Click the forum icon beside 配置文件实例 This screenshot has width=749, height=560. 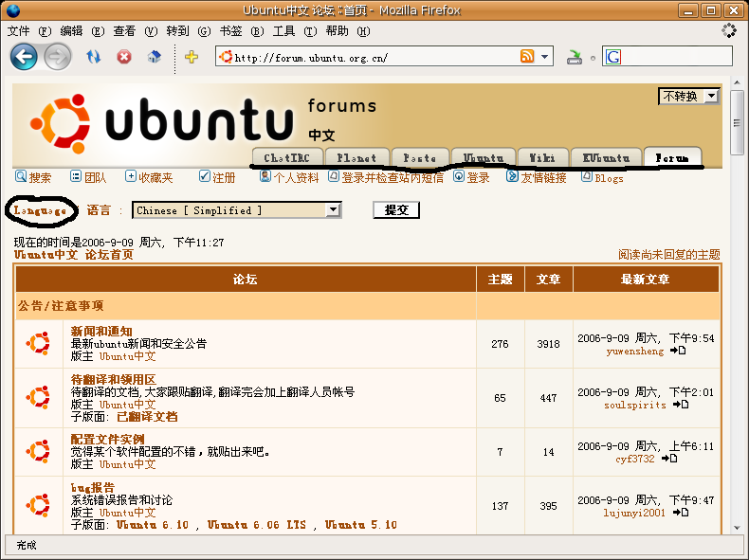(x=38, y=451)
